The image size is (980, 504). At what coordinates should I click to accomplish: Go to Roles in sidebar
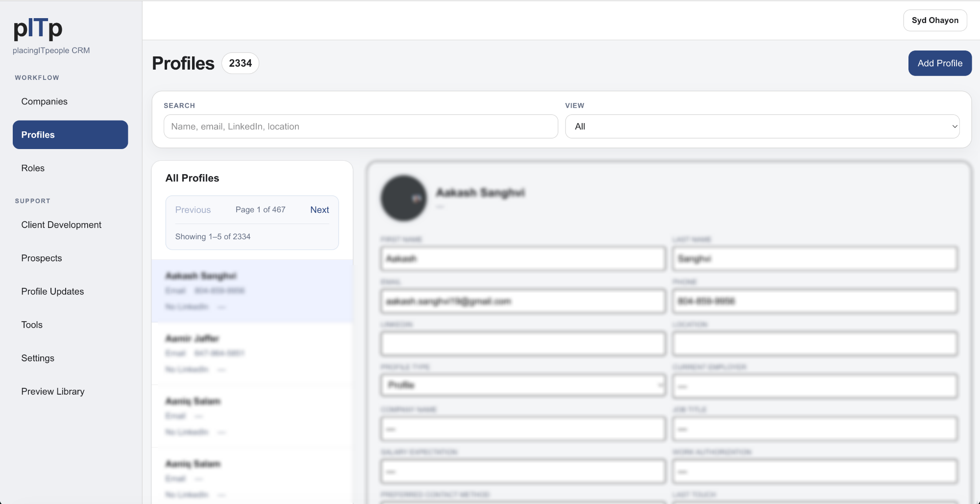pos(70,168)
